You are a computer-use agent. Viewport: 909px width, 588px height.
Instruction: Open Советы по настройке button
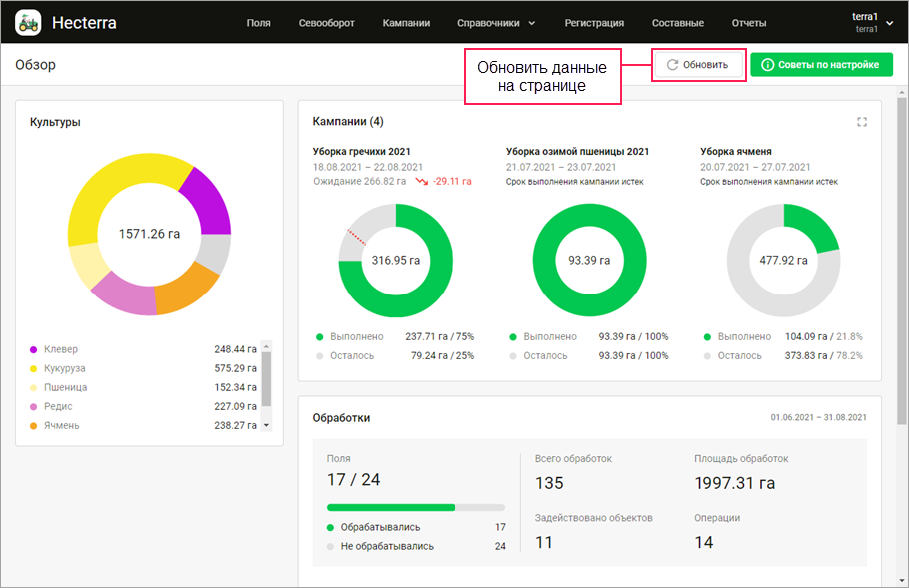pyautogui.click(x=821, y=65)
